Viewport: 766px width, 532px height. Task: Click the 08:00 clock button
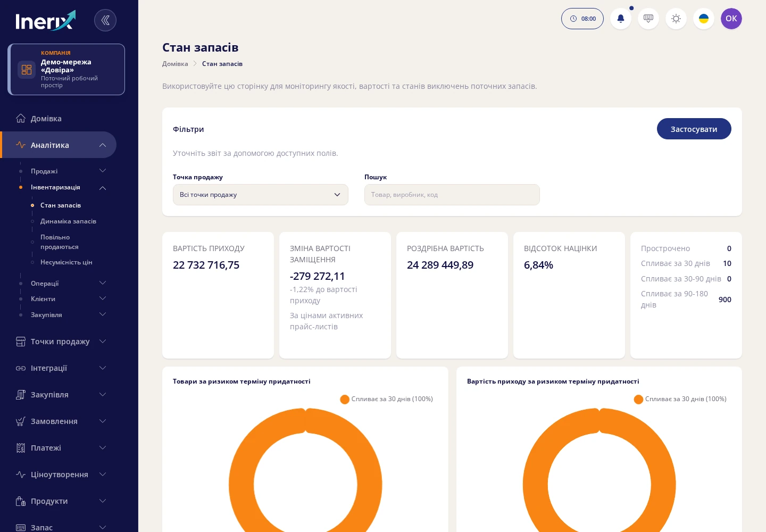pos(582,19)
